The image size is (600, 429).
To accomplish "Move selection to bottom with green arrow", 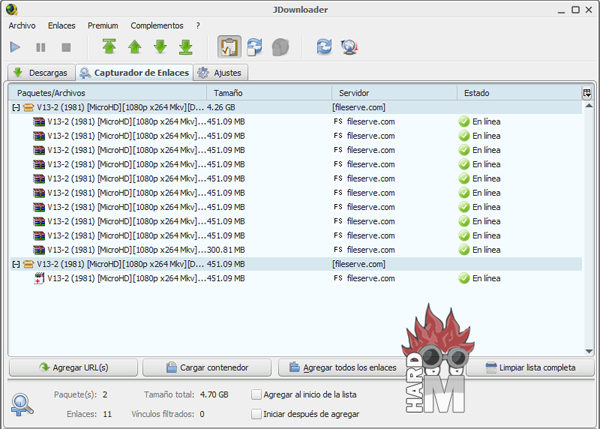I will pos(186,47).
